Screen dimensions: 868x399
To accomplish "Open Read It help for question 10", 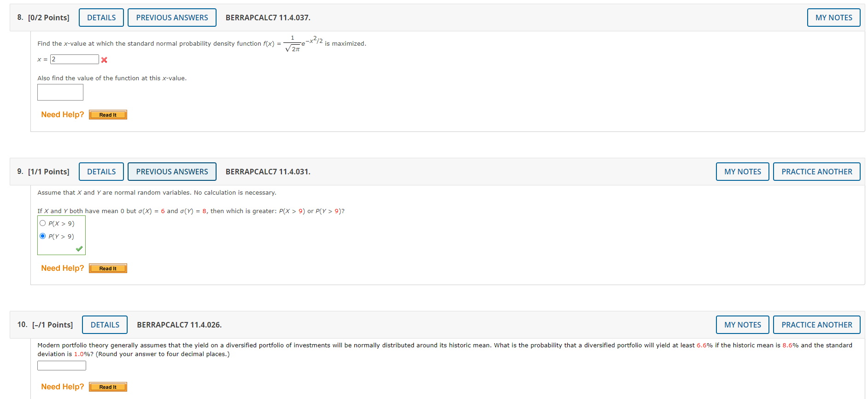I will [x=108, y=387].
